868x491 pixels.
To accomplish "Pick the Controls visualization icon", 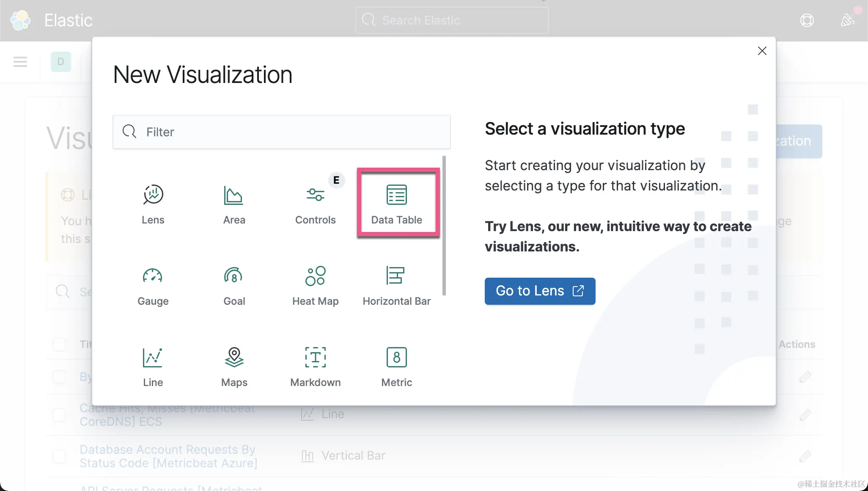I will click(315, 195).
